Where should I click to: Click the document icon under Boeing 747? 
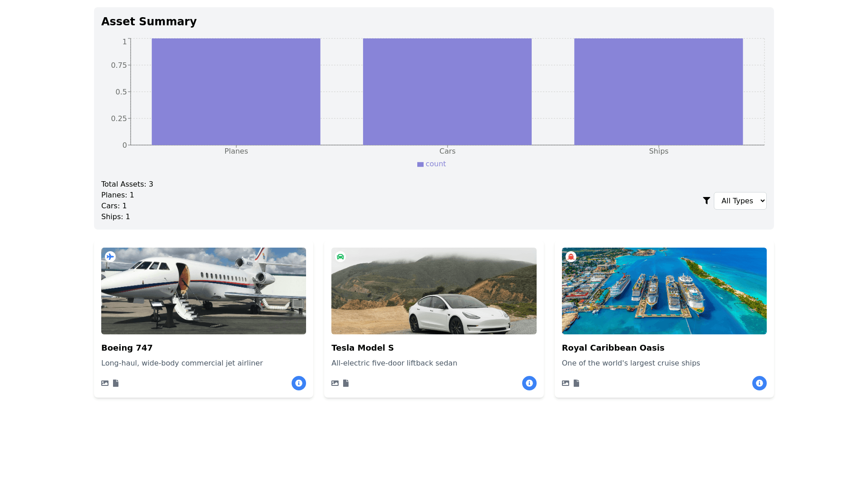click(x=116, y=383)
